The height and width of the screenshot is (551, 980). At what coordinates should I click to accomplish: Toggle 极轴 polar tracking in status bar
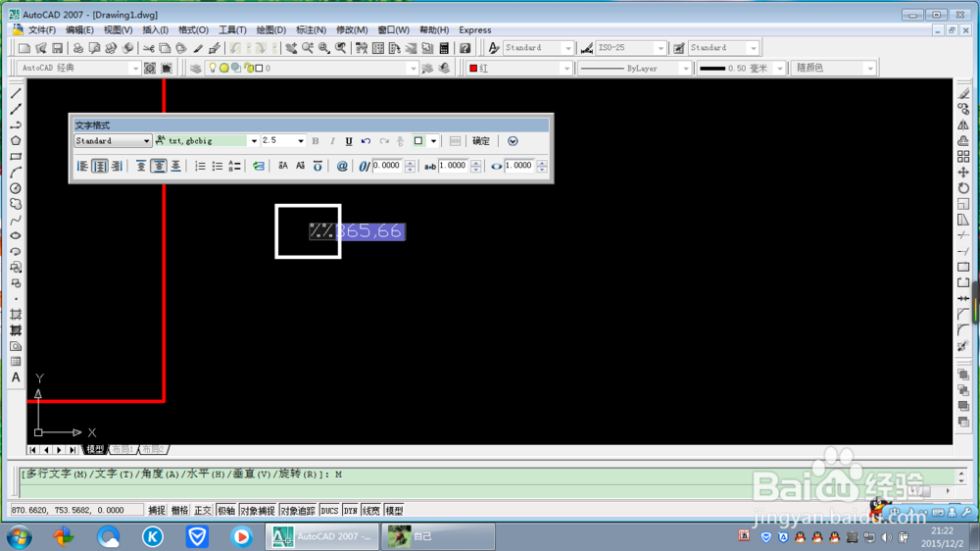225,511
